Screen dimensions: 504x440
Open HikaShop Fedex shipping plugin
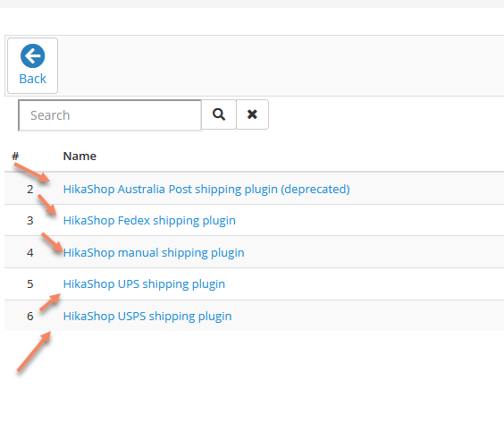coord(149,221)
